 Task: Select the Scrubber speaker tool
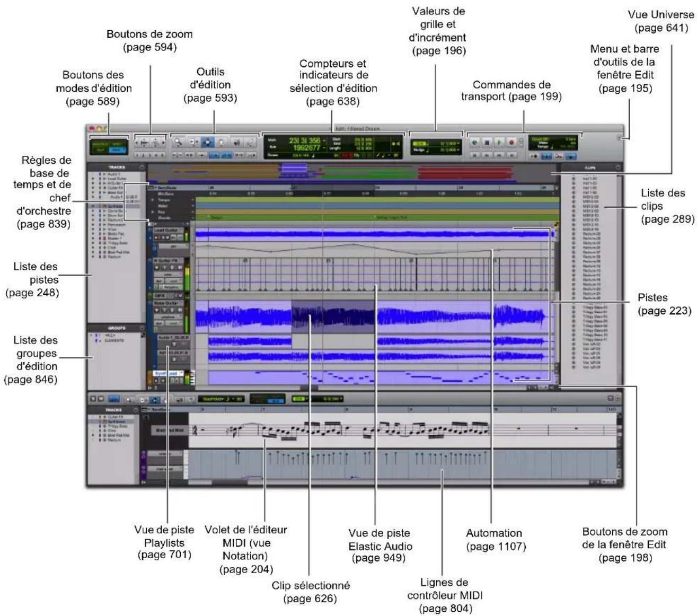coord(236,142)
